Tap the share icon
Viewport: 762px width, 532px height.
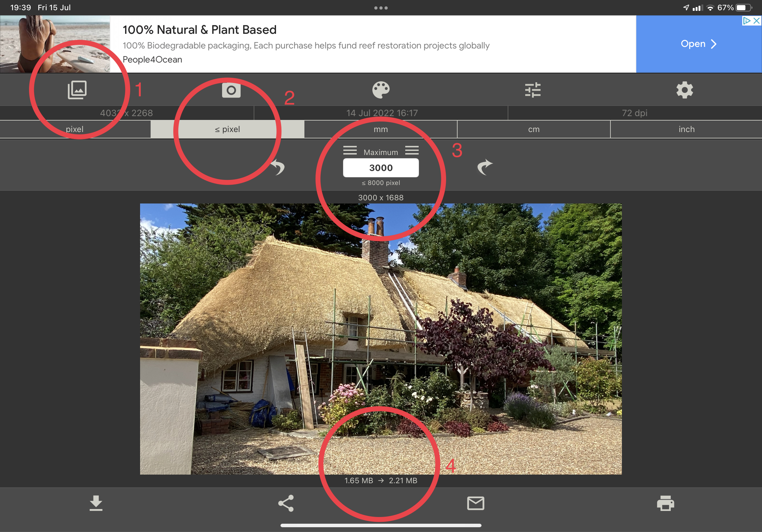point(286,503)
